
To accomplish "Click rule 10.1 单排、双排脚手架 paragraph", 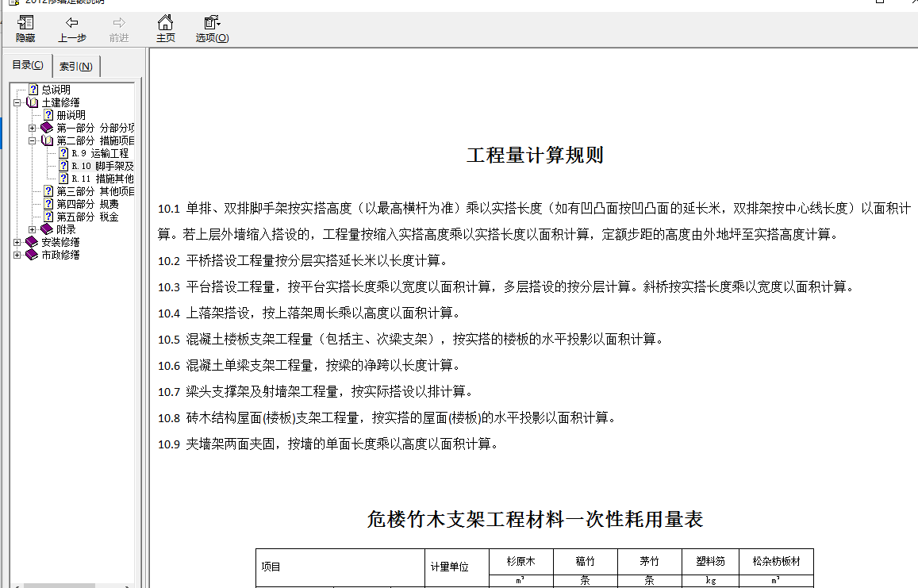I will click(535, 221).
